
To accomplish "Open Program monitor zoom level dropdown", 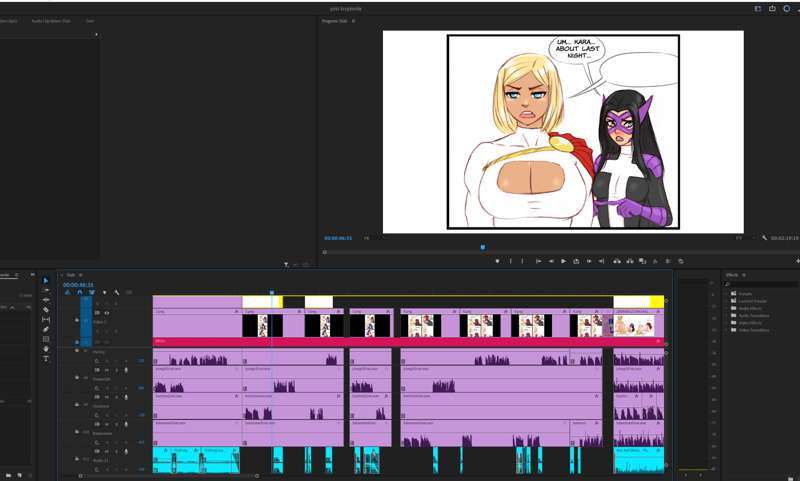I will [366, 238].
